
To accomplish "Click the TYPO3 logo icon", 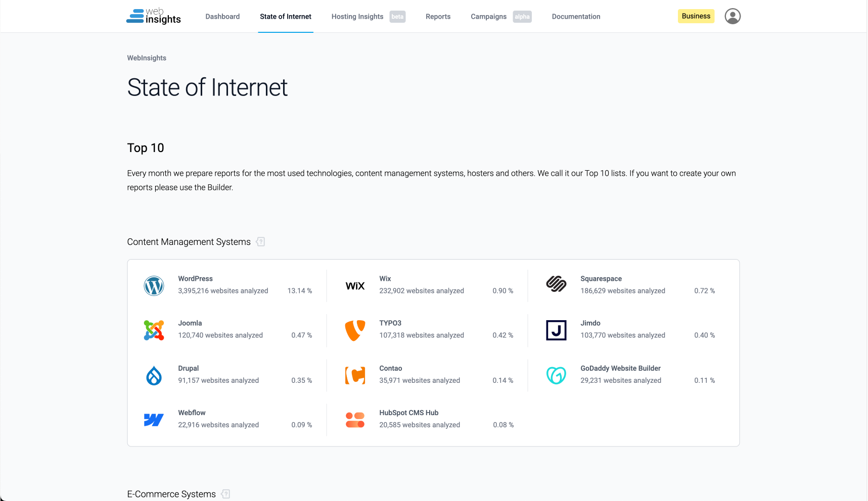I will 355,330.
